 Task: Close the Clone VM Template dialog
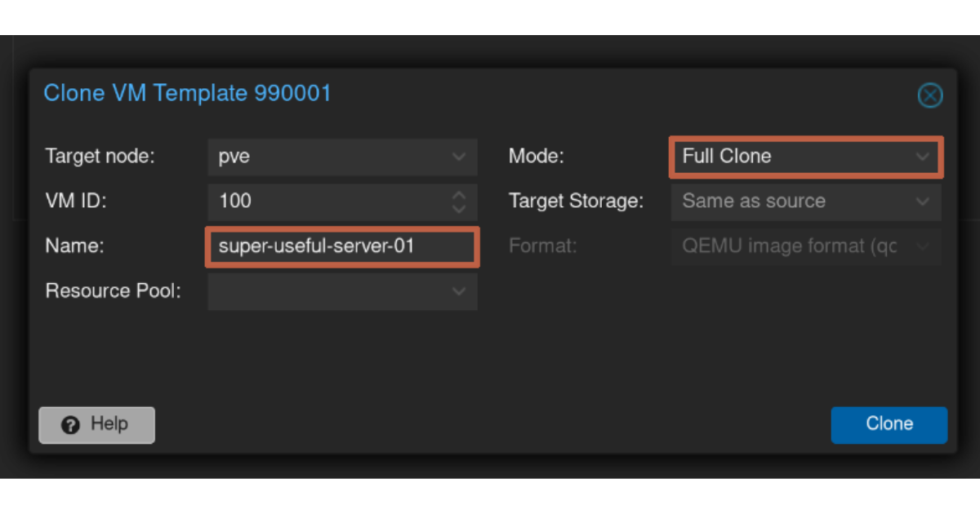[929, 95]
